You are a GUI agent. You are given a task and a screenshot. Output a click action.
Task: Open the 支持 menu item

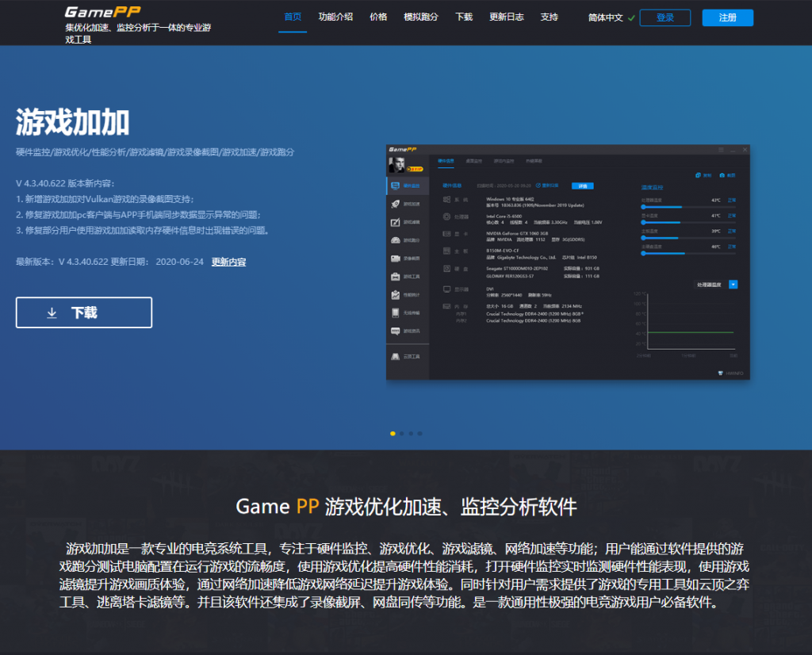click(549, 17)
